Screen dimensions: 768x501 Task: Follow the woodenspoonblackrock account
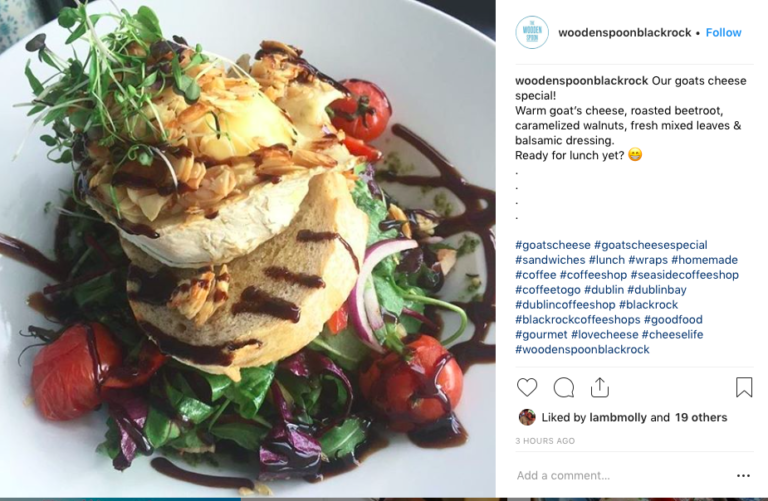point(723,32)
